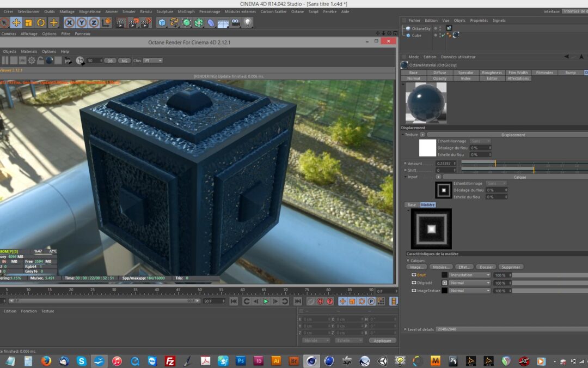Screen dimensions: 588x368
Task: Open the MoGraph menu
Action: tap(186, 11)
